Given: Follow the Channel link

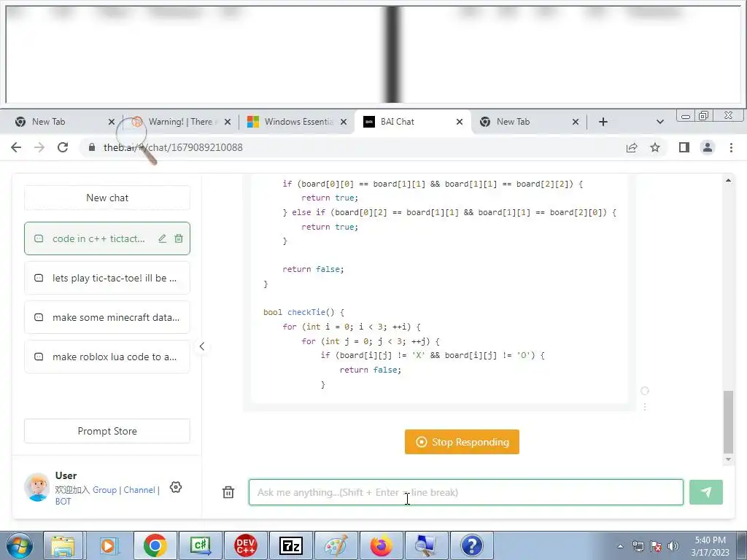Looking at the screenshot, I should pyautogui.click(x=139, y=490).
